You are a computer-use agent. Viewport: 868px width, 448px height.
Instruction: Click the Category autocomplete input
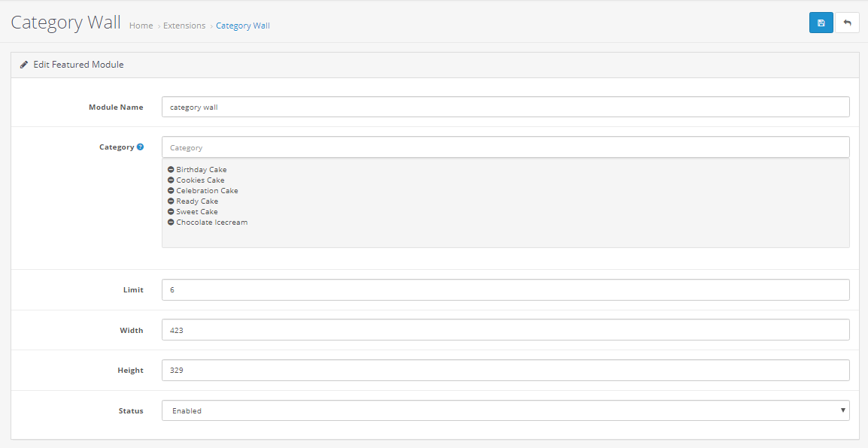click(x=505, y=147)
